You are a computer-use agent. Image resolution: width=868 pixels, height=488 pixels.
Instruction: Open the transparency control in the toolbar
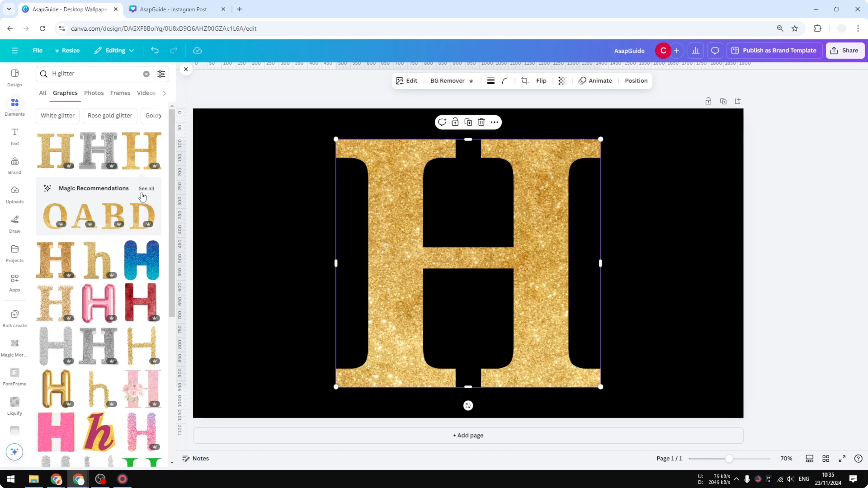(562, 80)
